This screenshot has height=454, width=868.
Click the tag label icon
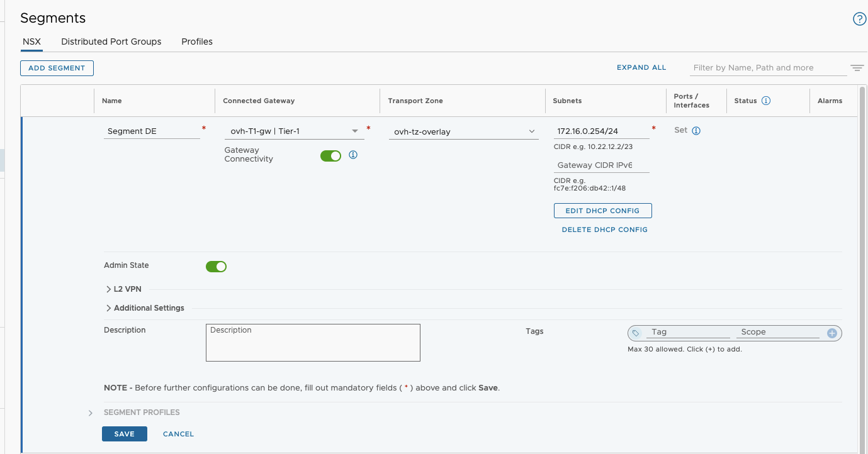click(x=636, y=333)
